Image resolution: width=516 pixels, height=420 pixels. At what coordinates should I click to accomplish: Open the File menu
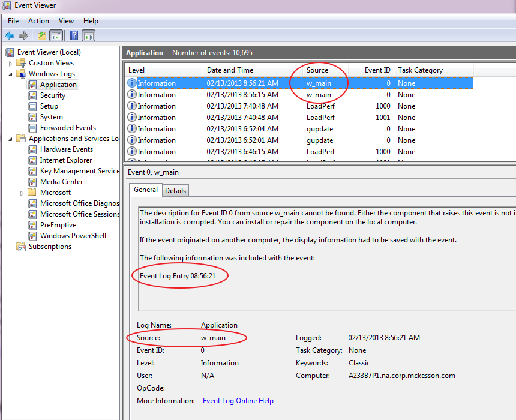[13, 21]
